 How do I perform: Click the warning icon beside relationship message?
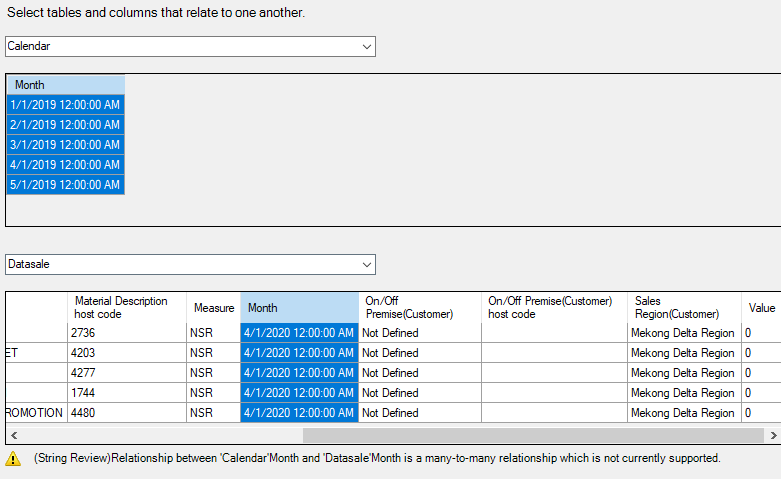[x=13, y=459]
